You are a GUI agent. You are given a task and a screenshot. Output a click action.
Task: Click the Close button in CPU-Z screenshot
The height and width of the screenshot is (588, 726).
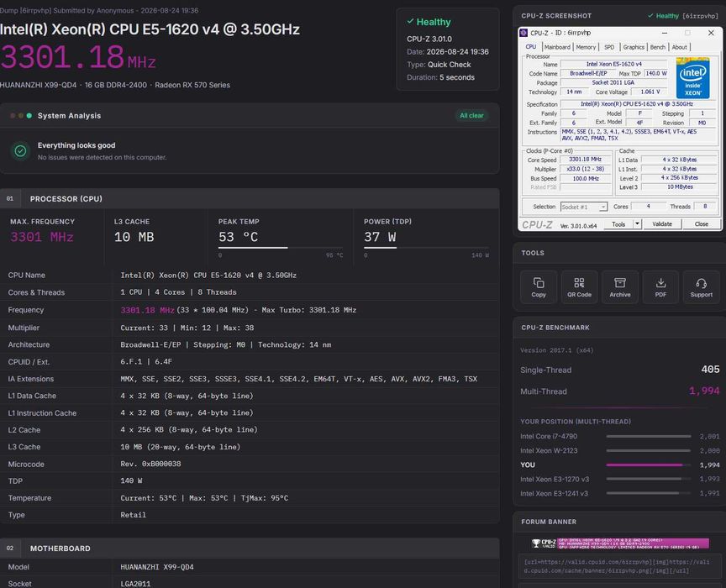coord(701,224)
